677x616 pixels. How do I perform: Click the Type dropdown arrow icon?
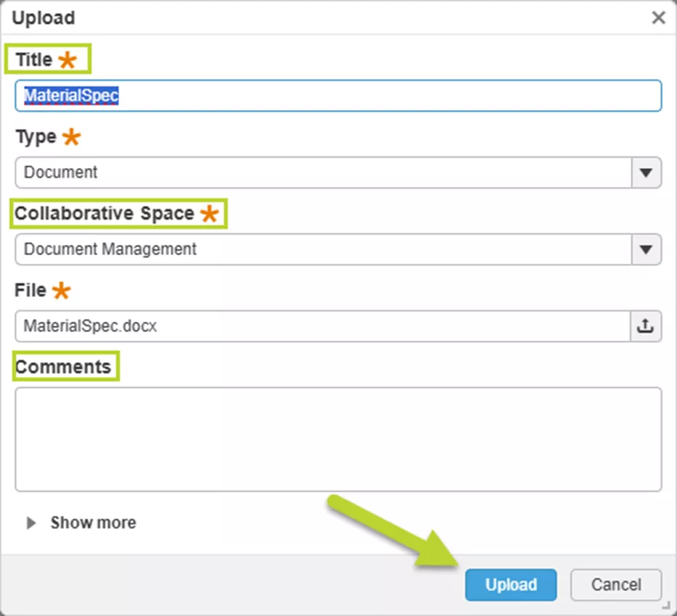(x=646, y=172)
